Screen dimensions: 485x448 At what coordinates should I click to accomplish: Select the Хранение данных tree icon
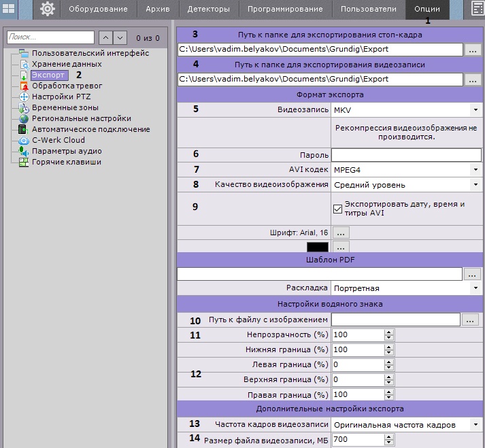tap(24, 64)
